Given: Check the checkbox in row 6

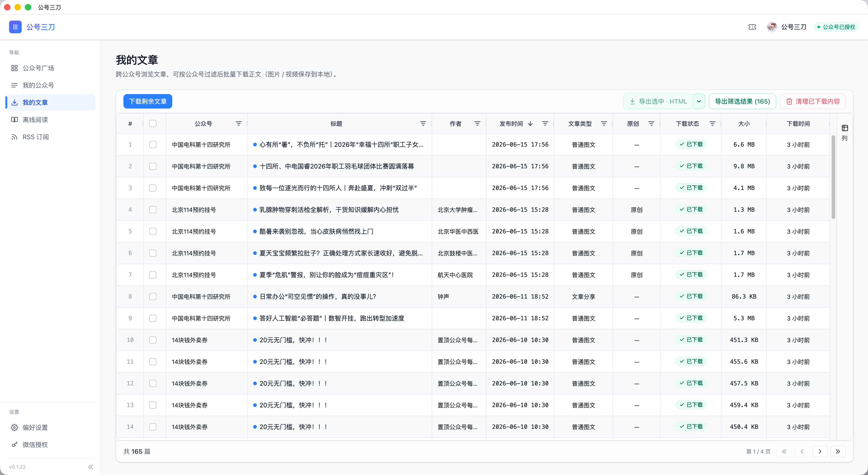Looking at the screenshot, I should click(153, 253).
